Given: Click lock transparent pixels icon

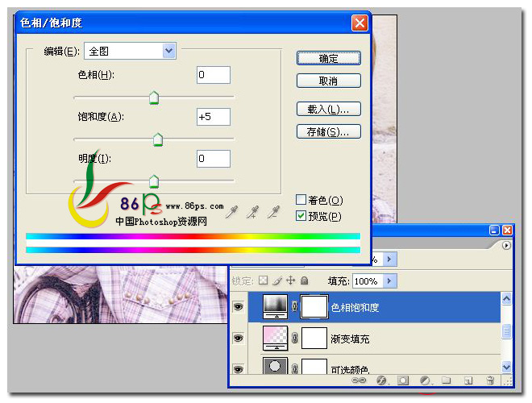Looking at the screenshot, I should 264,280.
